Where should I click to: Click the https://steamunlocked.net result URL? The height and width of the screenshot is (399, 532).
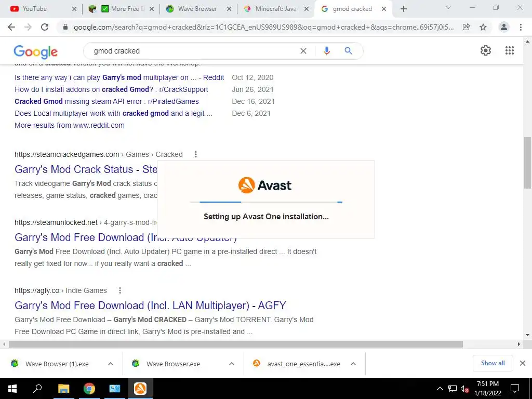click(56, 222)
